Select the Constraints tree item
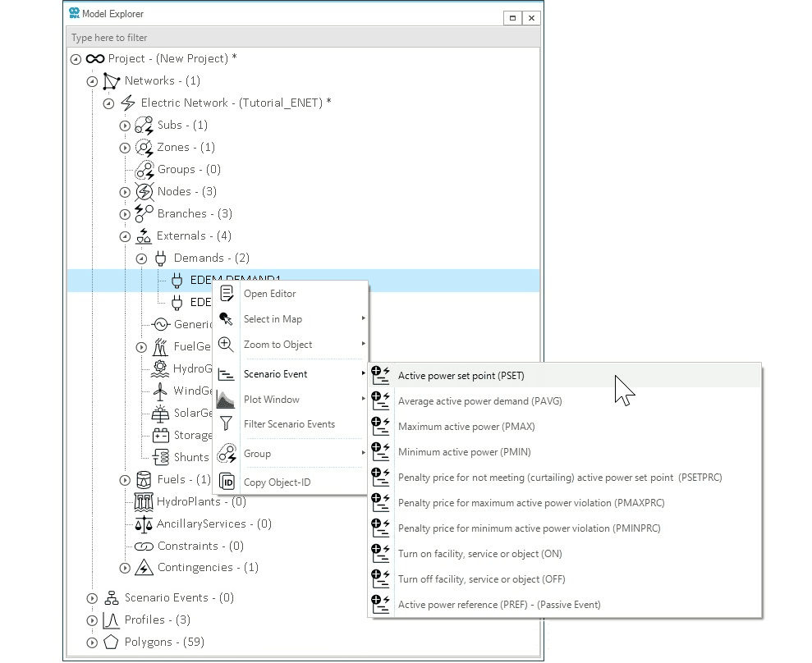The width and height of the screenshot is (812, 663). [x=200, y=546]
